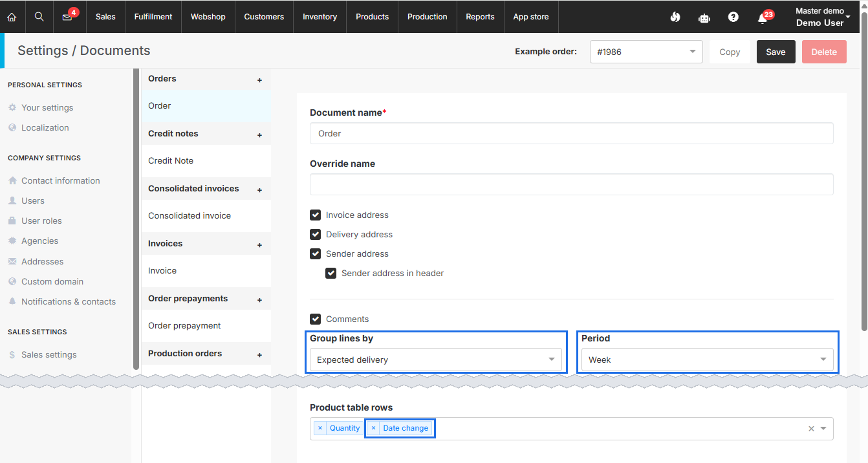Open Localization settings link
The height and width of the screenshot is (463, 868).
coord(45,127)
